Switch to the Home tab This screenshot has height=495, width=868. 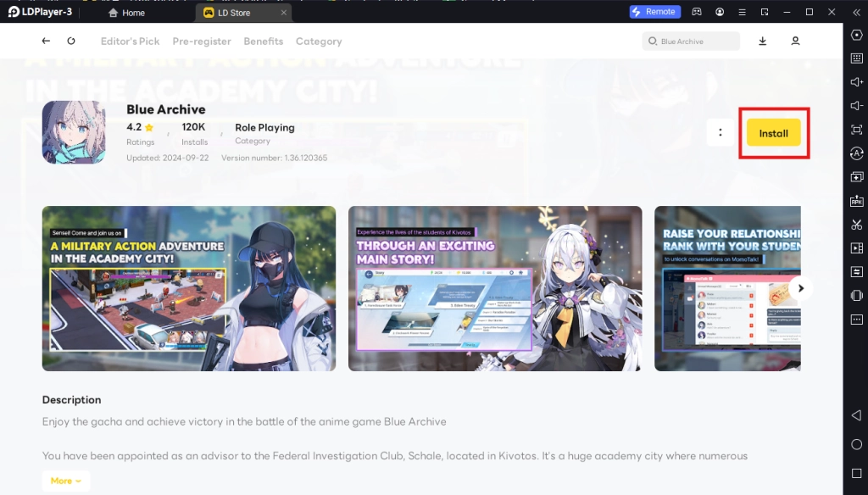click(x=127, y=12)
